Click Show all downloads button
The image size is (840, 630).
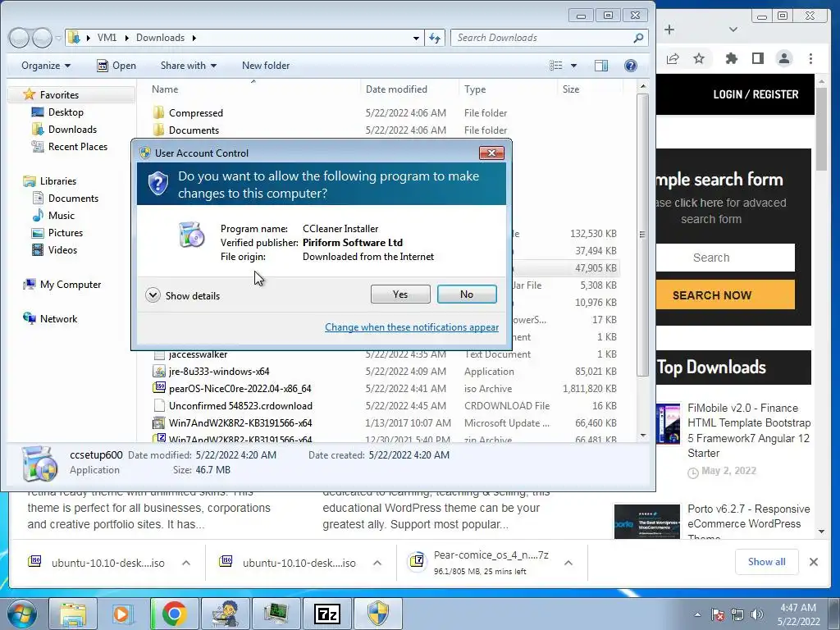[x=767, y=561]
